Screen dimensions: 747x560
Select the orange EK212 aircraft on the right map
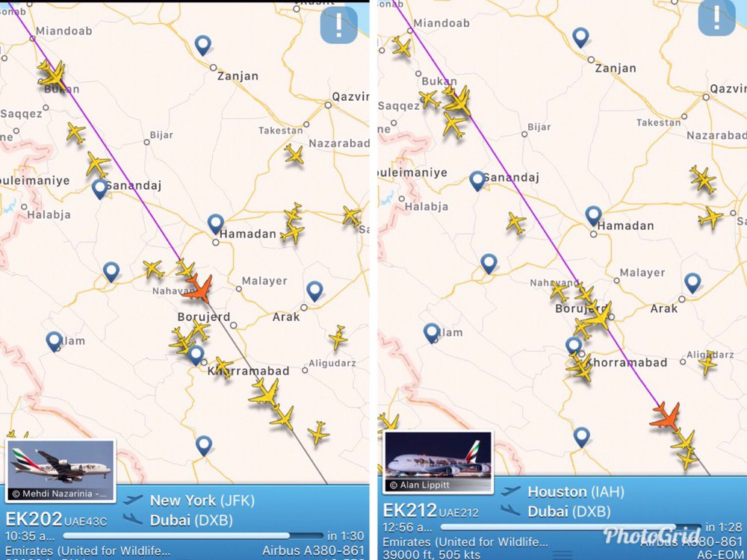[666, 417]
